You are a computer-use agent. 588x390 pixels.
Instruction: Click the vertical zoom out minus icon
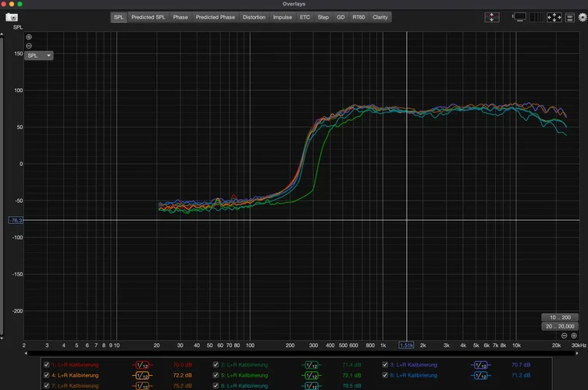tap(29, 45)
